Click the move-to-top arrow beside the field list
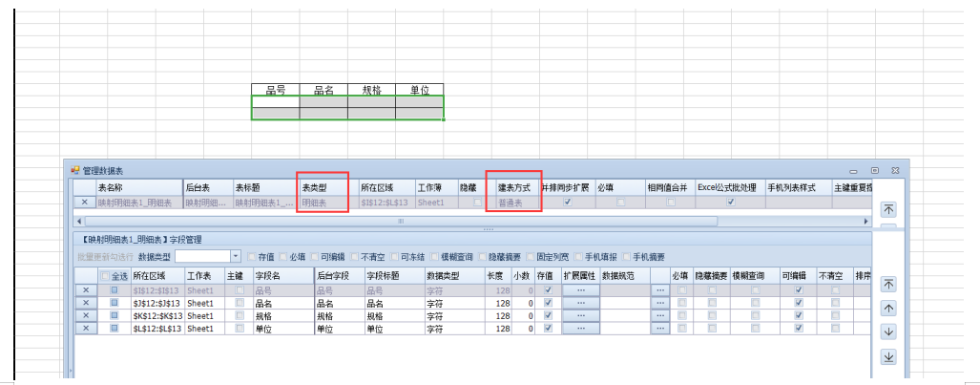The image size is (980, 385). coord(888,284)
